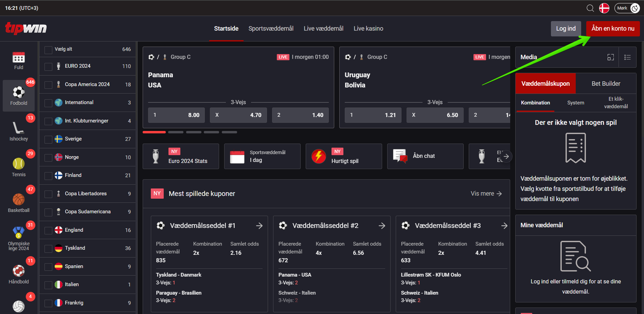Check the Tyskland checkbox
Viewport: 644px width, 314px height.
49,249
